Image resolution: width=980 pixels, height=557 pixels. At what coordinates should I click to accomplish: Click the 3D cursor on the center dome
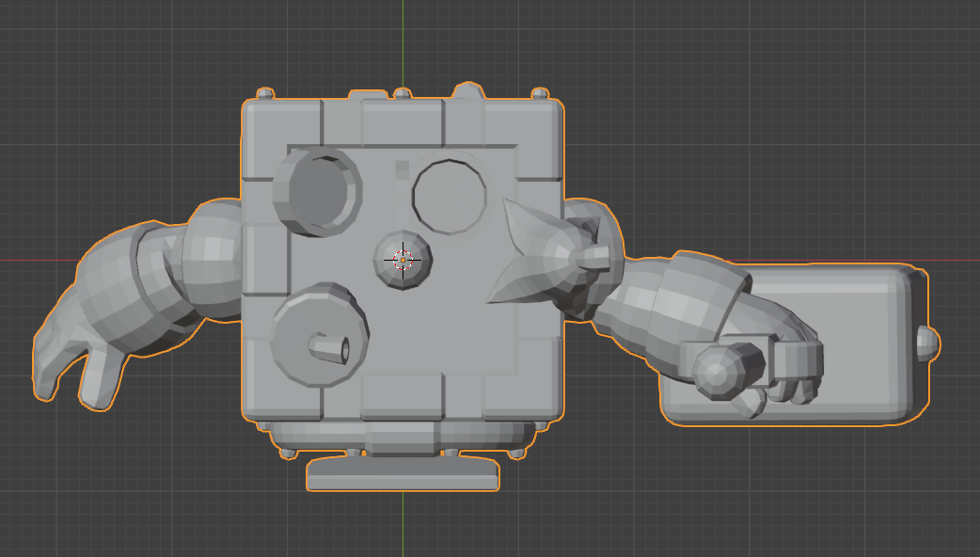coord(403,258)
